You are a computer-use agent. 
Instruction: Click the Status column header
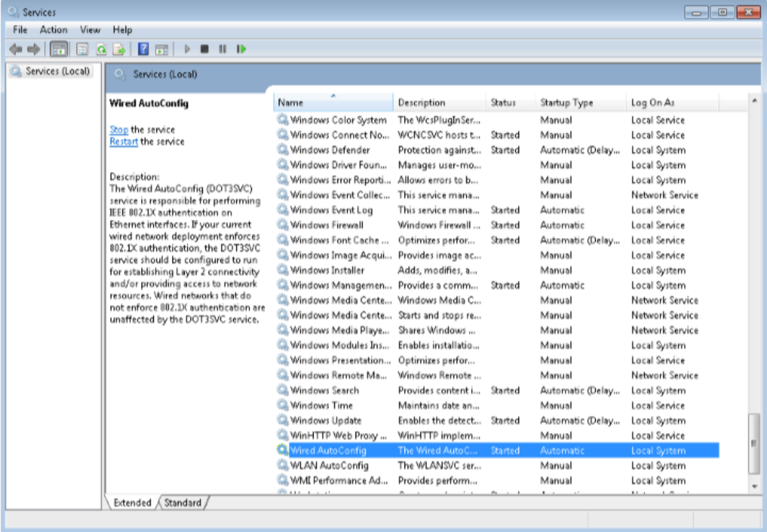pyautogui.click(x=503, y=102)
